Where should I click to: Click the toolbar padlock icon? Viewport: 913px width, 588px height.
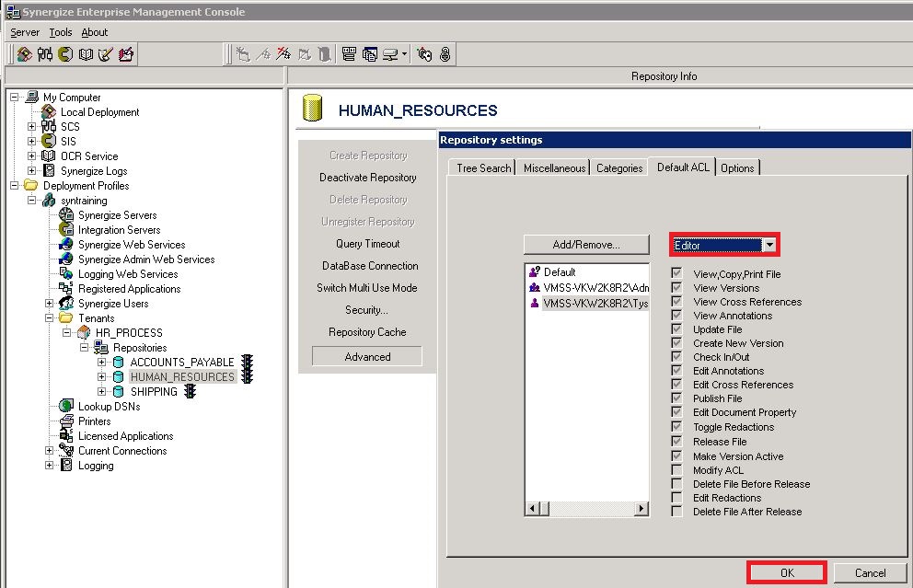tap(445, 54)
